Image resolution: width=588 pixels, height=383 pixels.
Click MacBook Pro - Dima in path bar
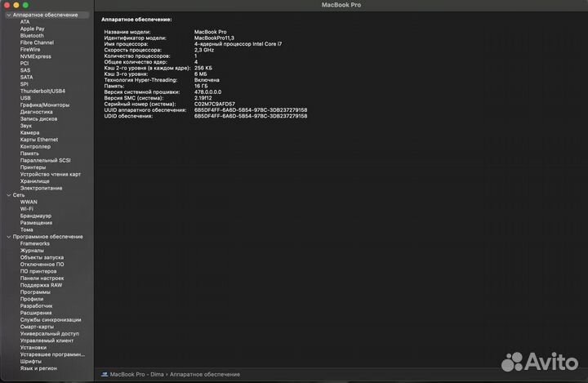tap(137, 374)
